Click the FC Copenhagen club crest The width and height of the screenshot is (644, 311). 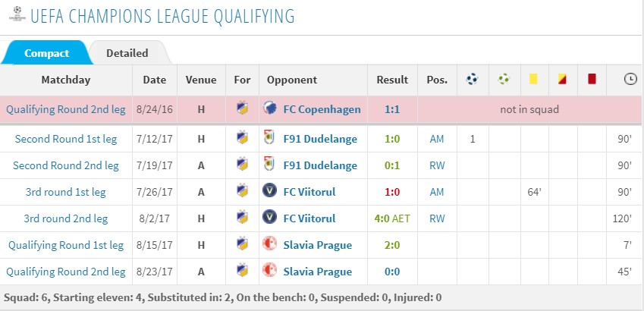point(269,109)
